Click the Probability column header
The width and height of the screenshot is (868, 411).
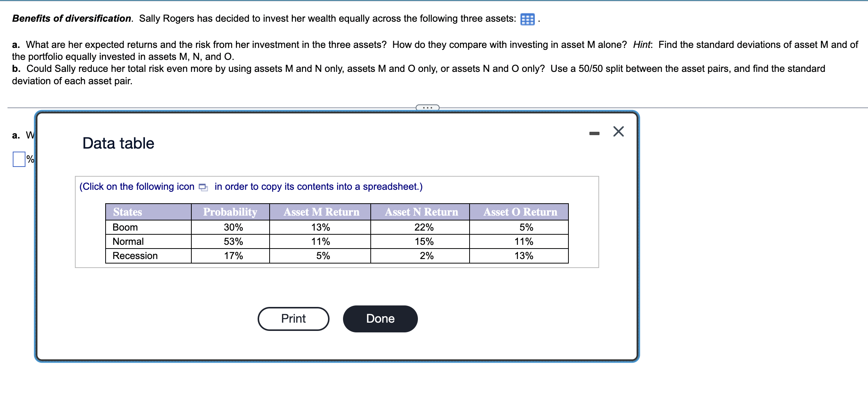pos(230,212)
